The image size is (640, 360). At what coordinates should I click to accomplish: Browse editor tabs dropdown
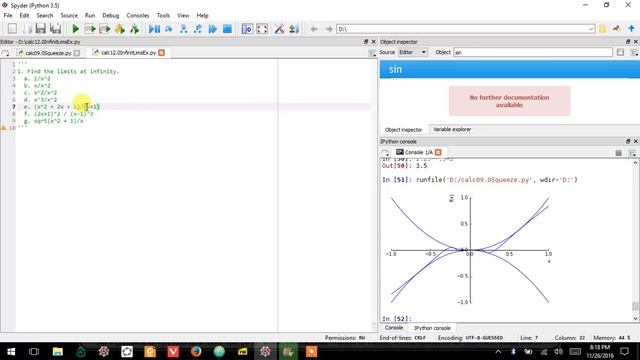5,53
